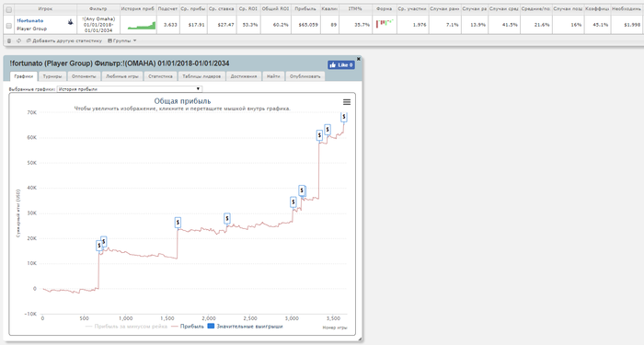Open the Достижения tab
Screen dimensions: 644x345
pos(244,76)
